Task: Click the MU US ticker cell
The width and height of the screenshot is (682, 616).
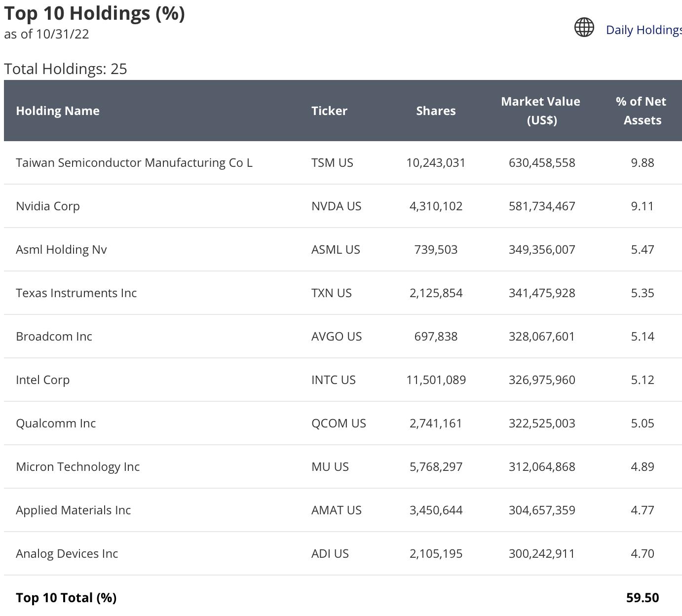Action: 330,467
